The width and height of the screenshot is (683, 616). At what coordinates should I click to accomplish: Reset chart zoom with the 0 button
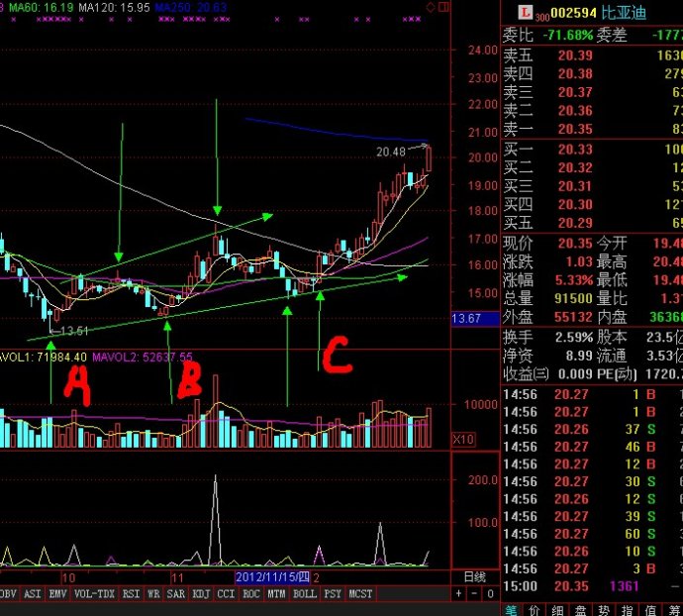tap(490, 593)
